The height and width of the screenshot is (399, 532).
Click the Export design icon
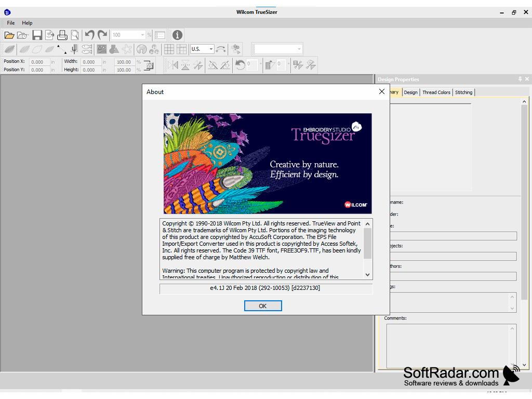(50, 35)
